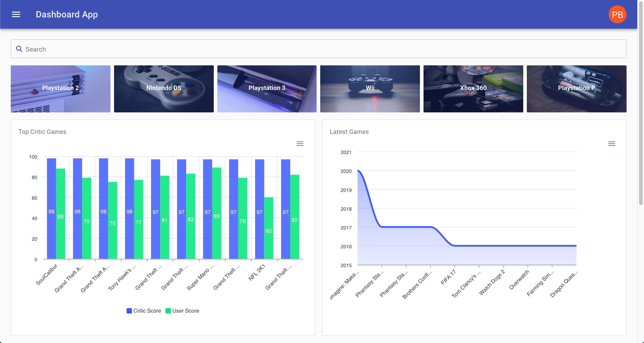
Task: Click the Latest Games heading
Action: 349,132
